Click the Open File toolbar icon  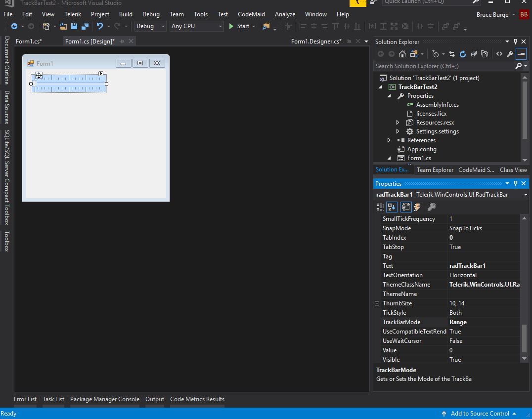click(x=63, y=26)
